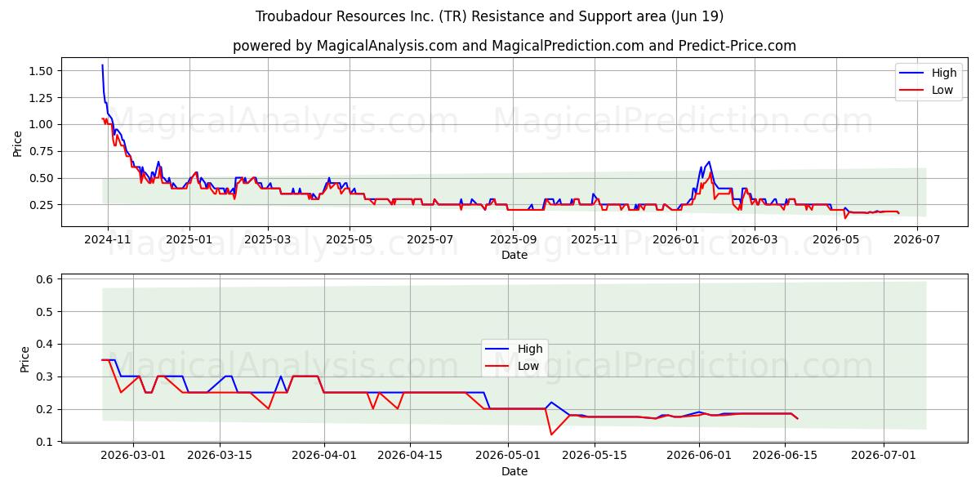Click the bottom chart's 'Date' x-axis label

click(x=514, y=471)
